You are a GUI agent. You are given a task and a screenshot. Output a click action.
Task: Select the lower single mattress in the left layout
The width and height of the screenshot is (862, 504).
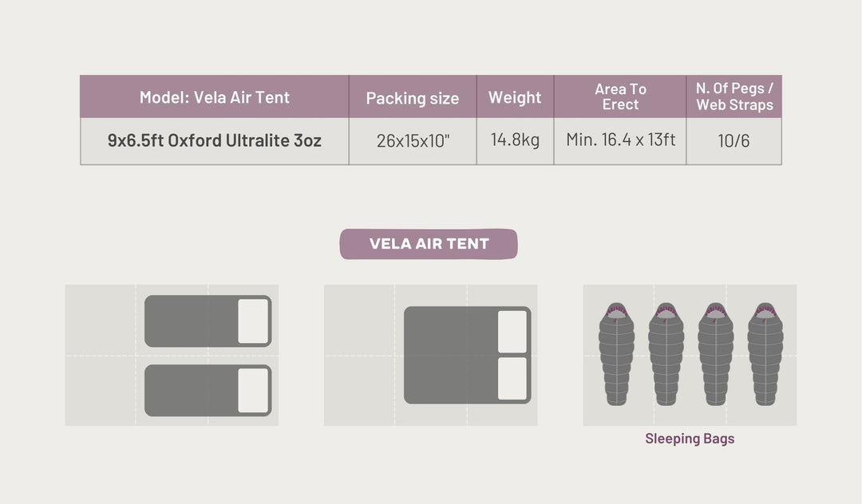192,391
